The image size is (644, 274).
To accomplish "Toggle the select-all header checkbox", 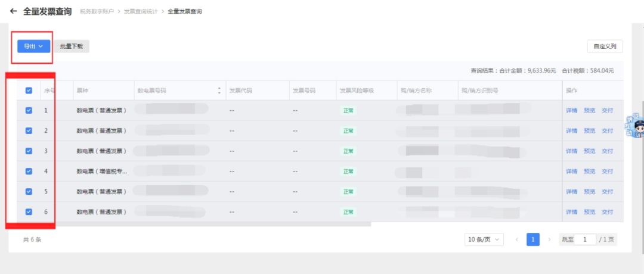I will (29, 91).
